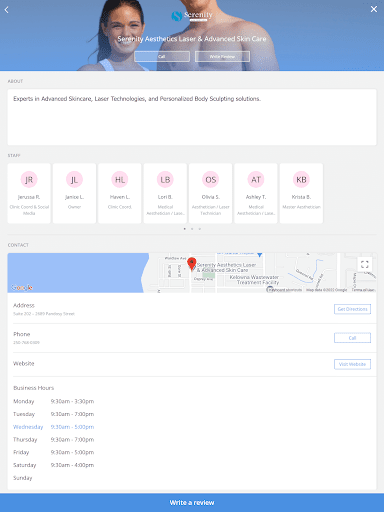Select the HL avatar for Haven L.
Screen dimensions: 384x512
(120, 180)
